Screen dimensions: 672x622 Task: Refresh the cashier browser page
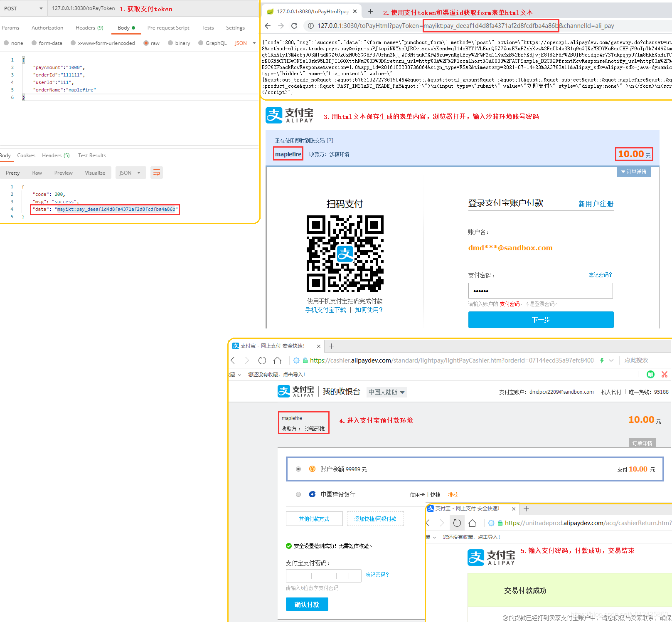(x=262, y=360)
